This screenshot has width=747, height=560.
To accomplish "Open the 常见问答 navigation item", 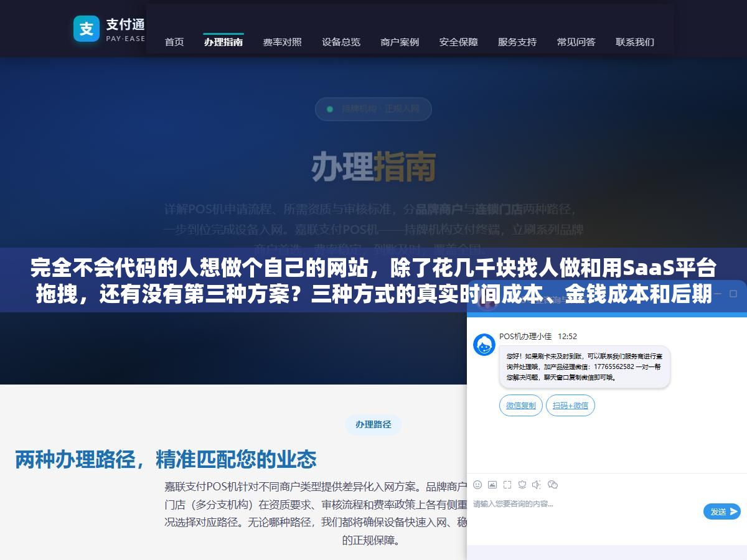I will click(576, 42).
